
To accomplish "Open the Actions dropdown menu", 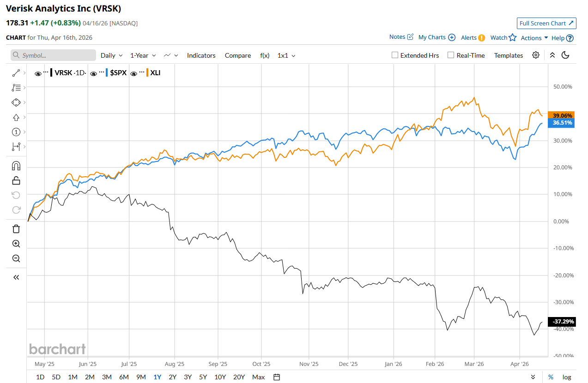I will (534, 38).
